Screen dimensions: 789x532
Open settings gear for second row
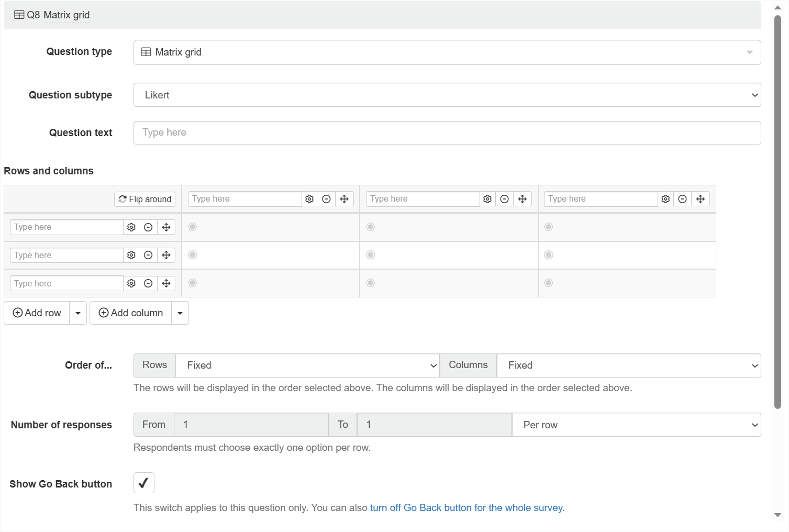(131, 255)
